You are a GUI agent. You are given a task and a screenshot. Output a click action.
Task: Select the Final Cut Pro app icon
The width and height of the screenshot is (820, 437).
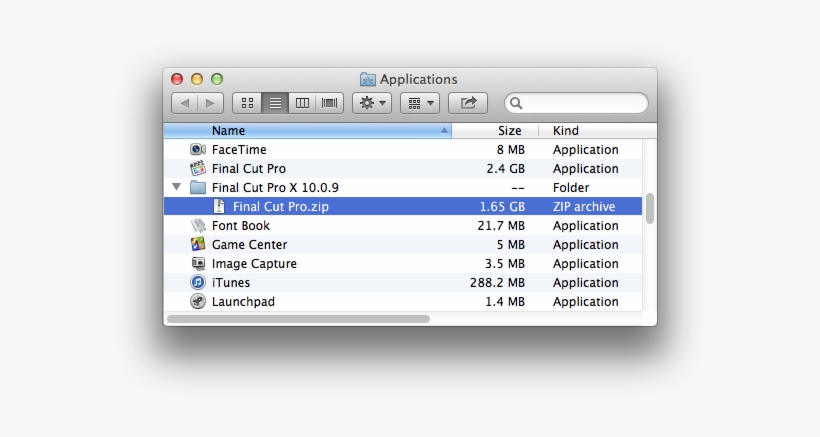(x=198, y=168)
